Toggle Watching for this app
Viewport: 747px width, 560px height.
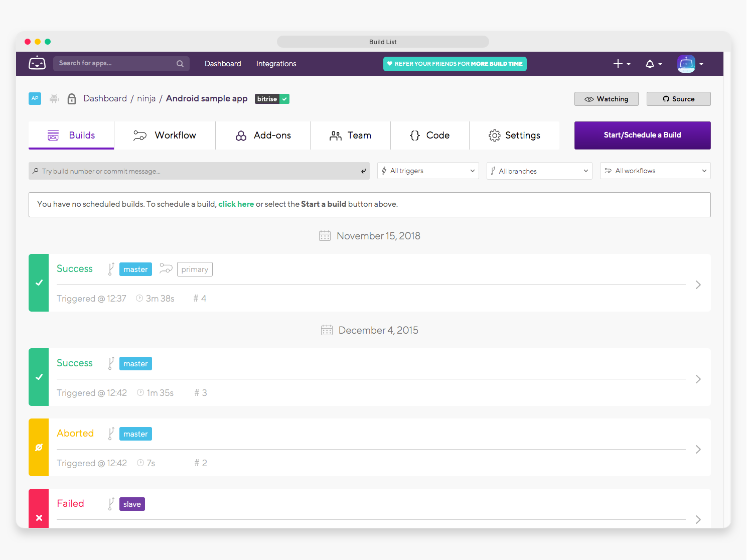(606, 99)
